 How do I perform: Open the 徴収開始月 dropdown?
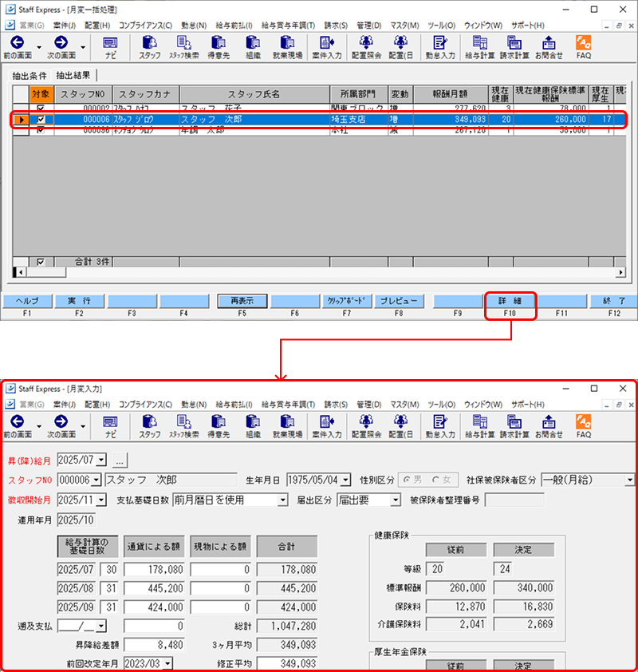(x=101, y=500)
